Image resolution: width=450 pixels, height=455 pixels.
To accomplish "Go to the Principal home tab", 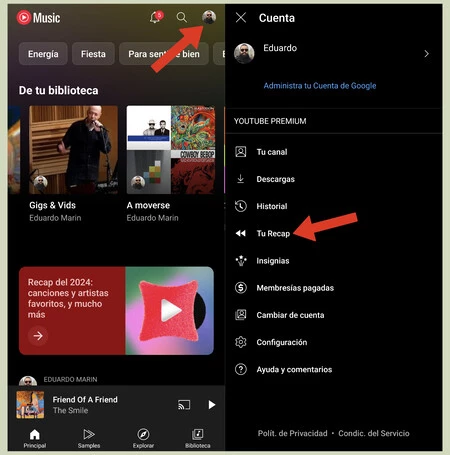I will pyautogui.click(x=35, y=438).
